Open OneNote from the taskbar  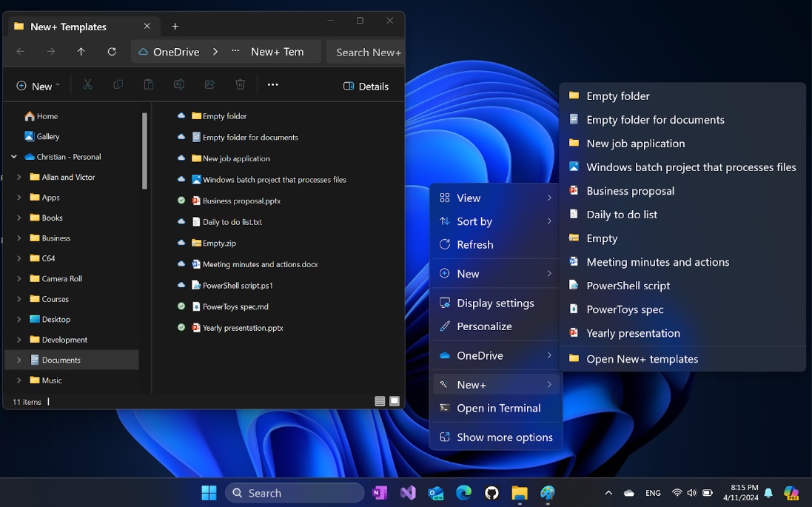[x=380, y=492]
